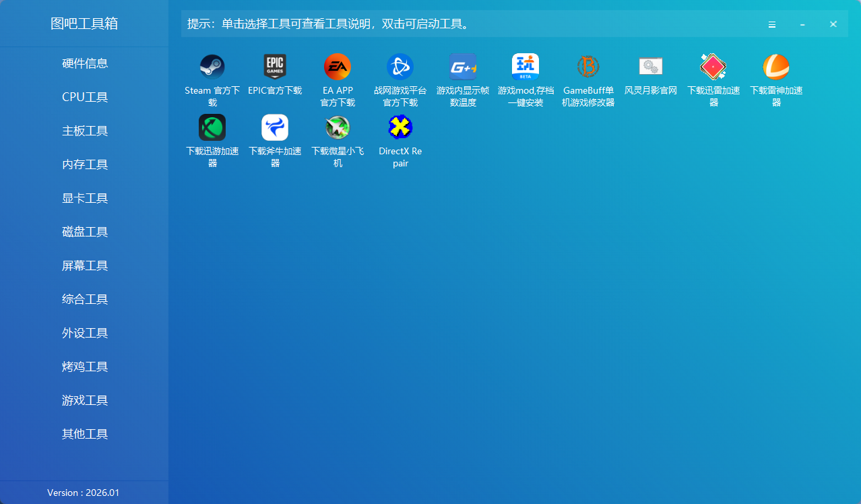
Task: Select the 下载迅雷加速器 icon
Action: point(713,67)
